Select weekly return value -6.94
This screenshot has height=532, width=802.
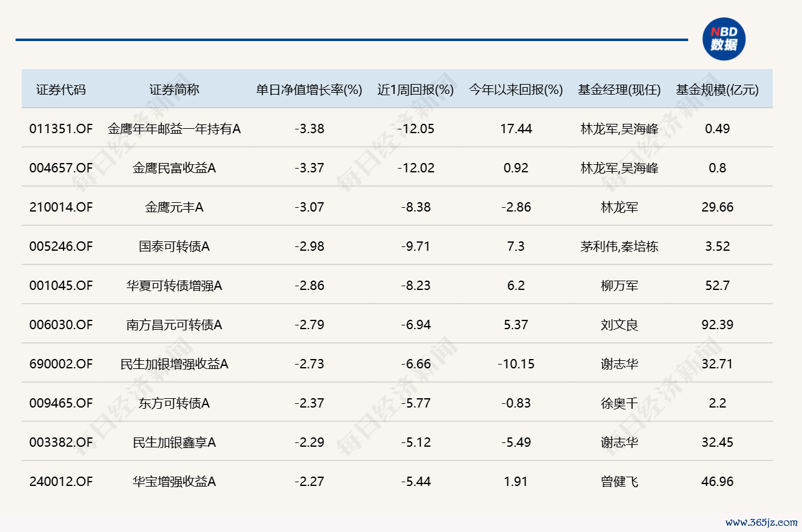pyautogui.click(x=416, y=325)
